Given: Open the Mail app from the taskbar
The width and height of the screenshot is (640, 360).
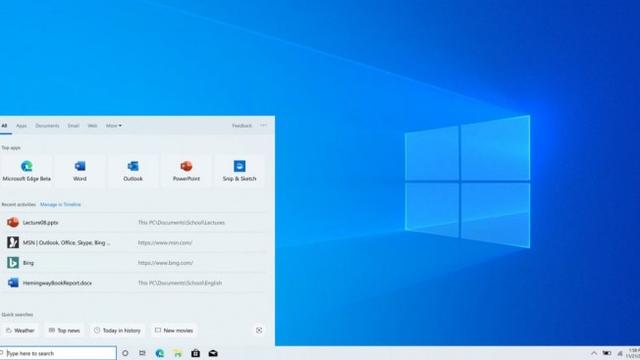Looking at the screenshot, I should click(x=213, y=353).
